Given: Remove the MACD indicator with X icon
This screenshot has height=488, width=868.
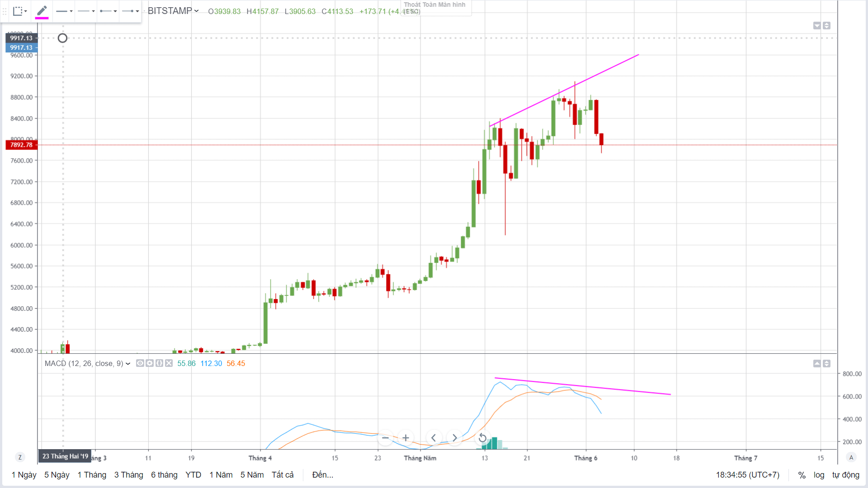Looking at the screenshot, I should point(169,363).
